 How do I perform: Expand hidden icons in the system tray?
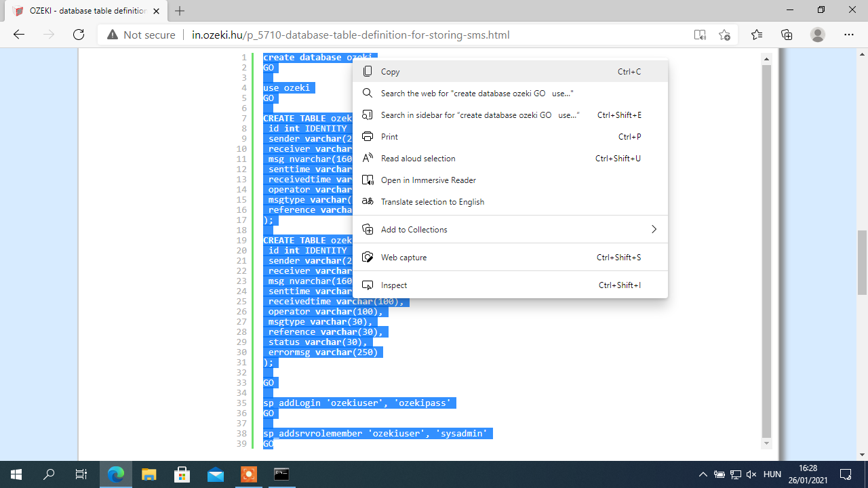(x=704, y=474)
